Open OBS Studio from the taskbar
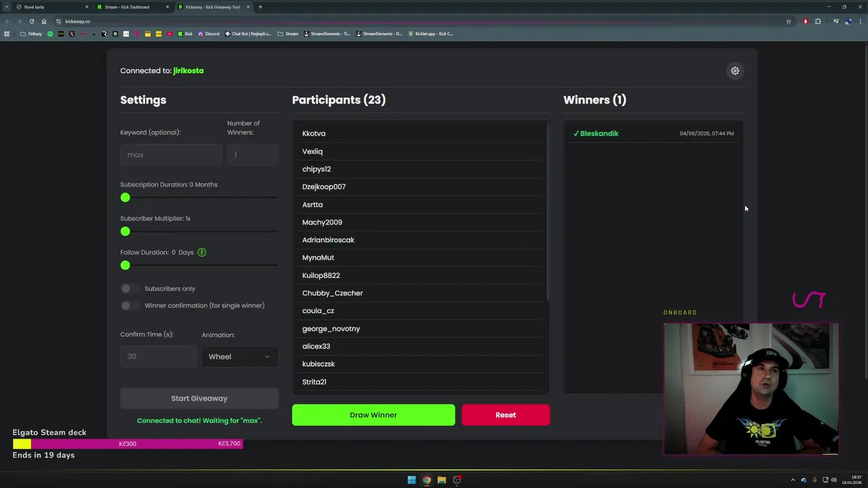 (x=457, y=480)
